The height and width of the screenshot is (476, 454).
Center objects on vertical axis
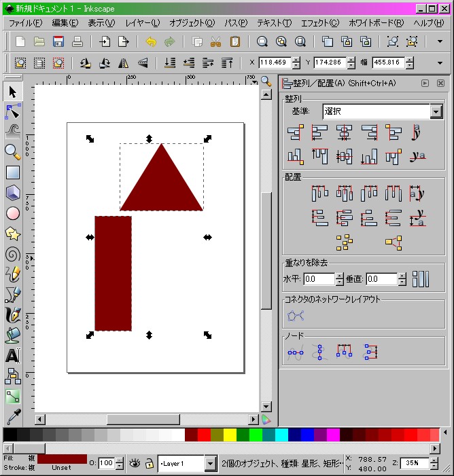[x=344, y=132]
